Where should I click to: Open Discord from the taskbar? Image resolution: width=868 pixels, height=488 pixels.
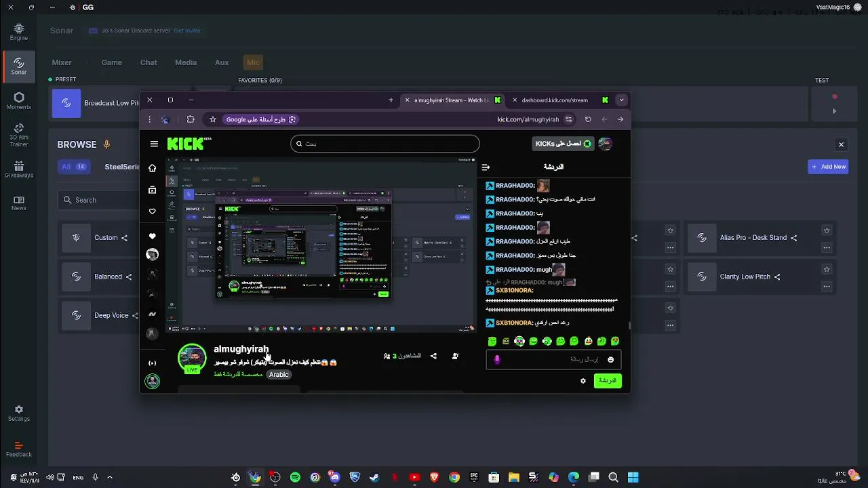[x=334, y=477]
